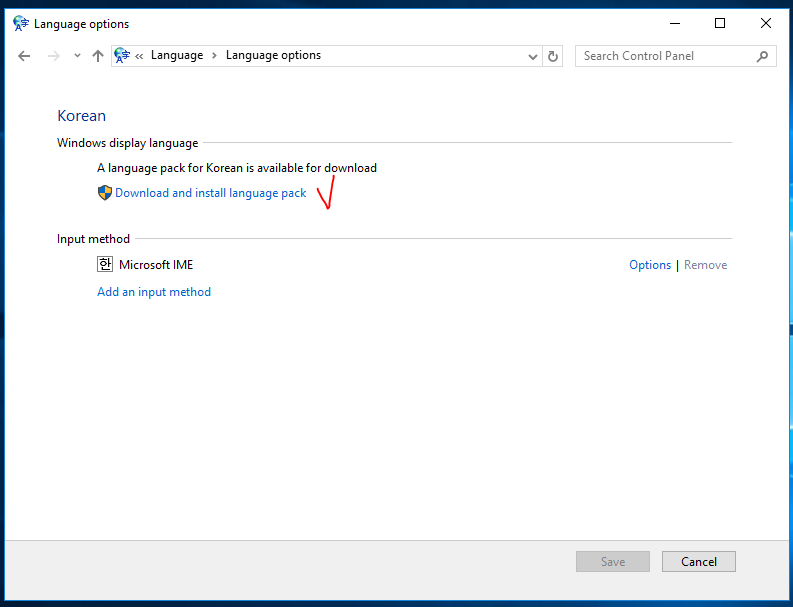
Task: Open Options for Microsoft IME
Action: tap(650, 265)
